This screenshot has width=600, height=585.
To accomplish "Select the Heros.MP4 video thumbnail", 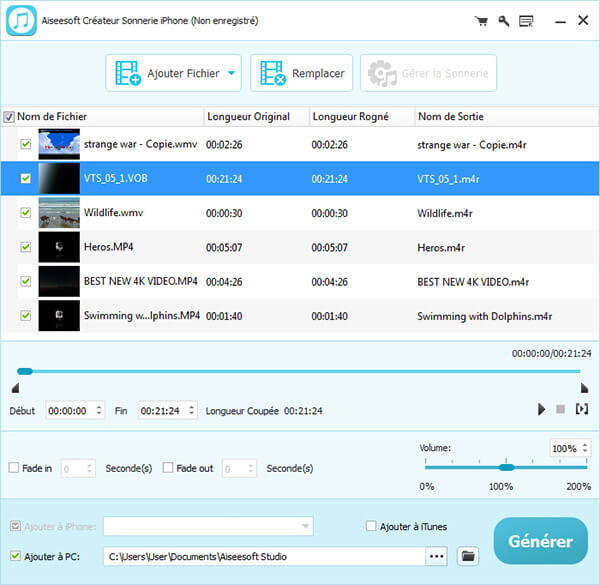I will point(58,247).
